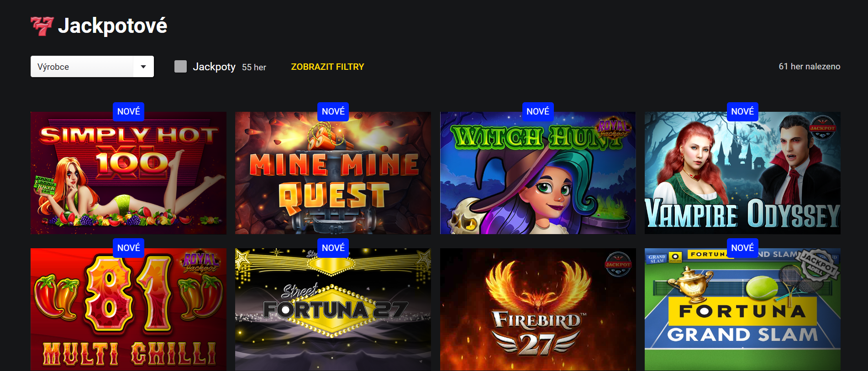Open the 81 Multi Chilli game
The width and height of the screenshot is (868, 371).
click(128, 309)
